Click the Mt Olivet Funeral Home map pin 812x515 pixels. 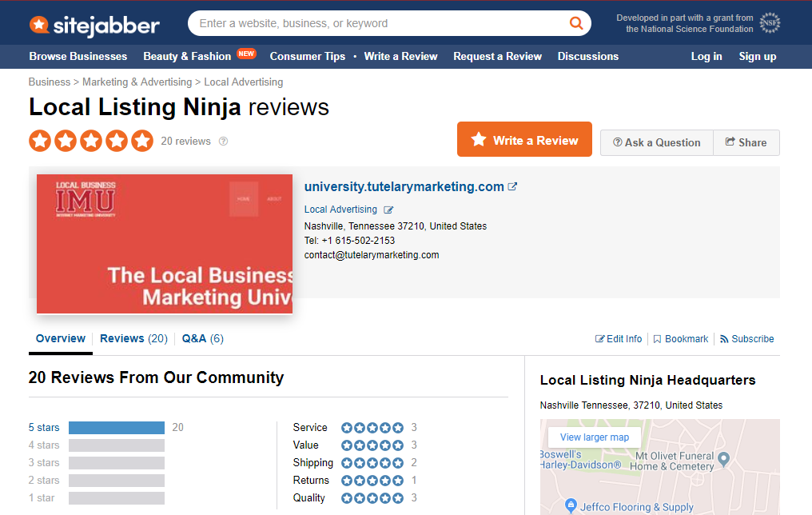point(724,459)
